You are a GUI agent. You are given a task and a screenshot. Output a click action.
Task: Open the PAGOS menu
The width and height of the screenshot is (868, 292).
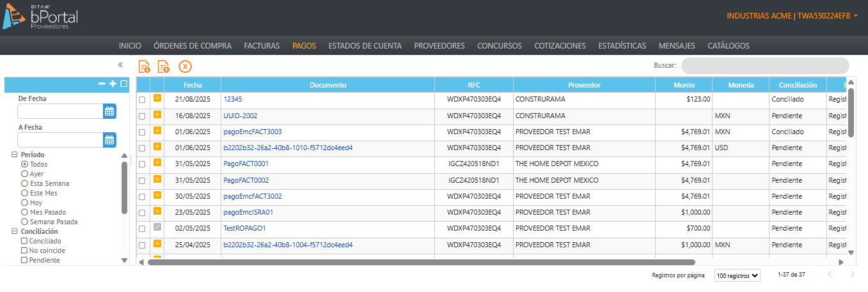tap(304, 46)
